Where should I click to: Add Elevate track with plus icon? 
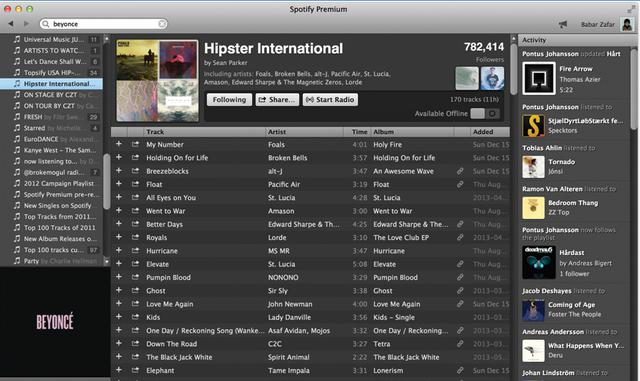119,263
